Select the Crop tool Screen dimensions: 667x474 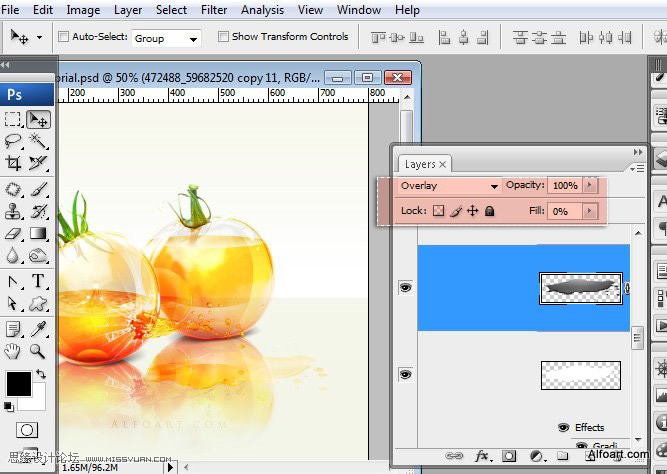[14, 163]
